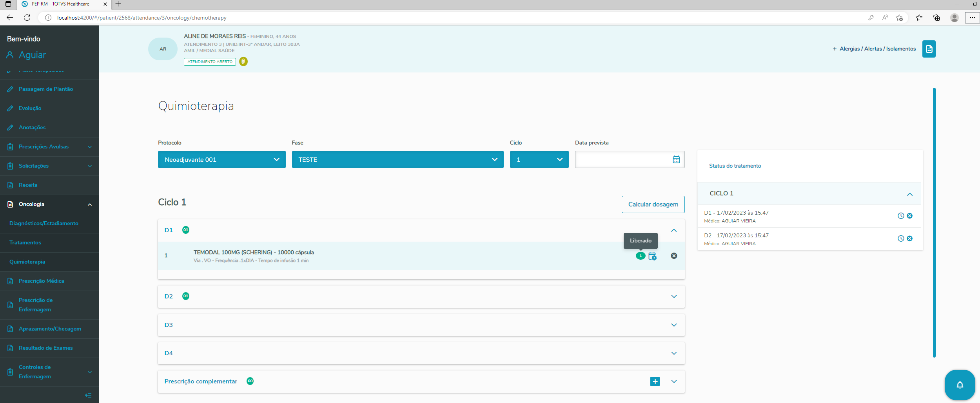
Task: Expand the D2 section chevron
Action: tap(674, 296)
